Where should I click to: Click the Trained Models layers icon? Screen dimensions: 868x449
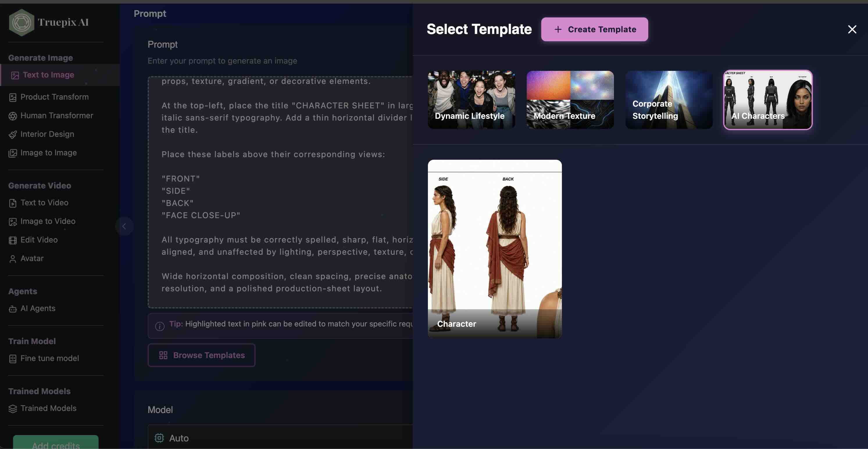[13, 409]
